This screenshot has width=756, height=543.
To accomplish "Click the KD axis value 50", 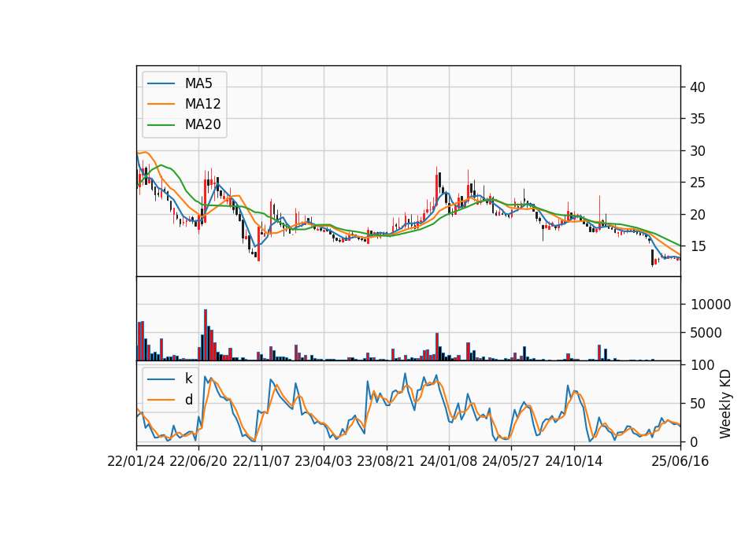I will (x=698, y=404).
